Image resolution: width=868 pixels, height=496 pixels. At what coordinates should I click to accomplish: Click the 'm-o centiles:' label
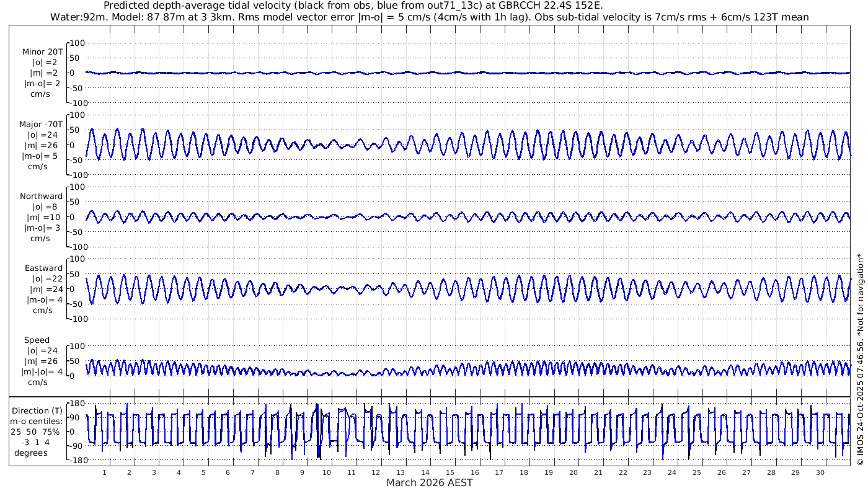coord(37,422)
